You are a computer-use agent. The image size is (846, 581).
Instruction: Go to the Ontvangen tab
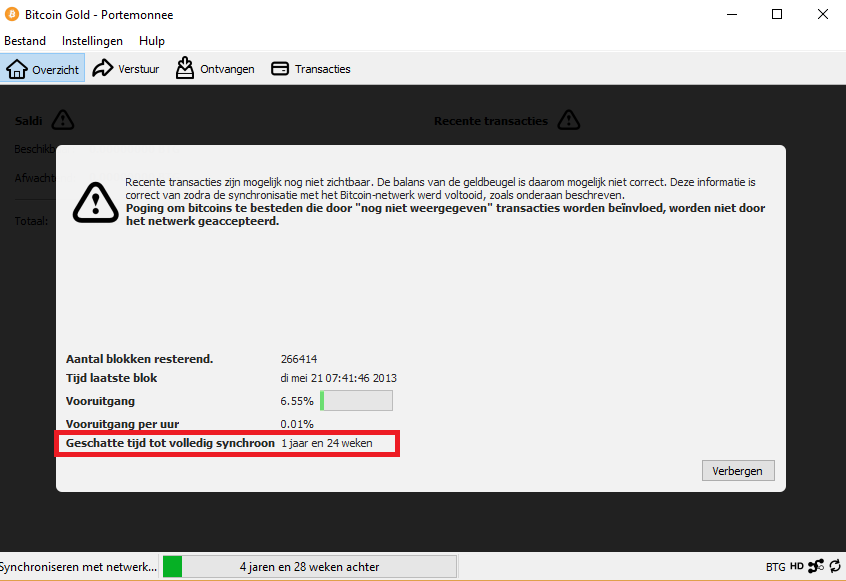coord(215,69)
